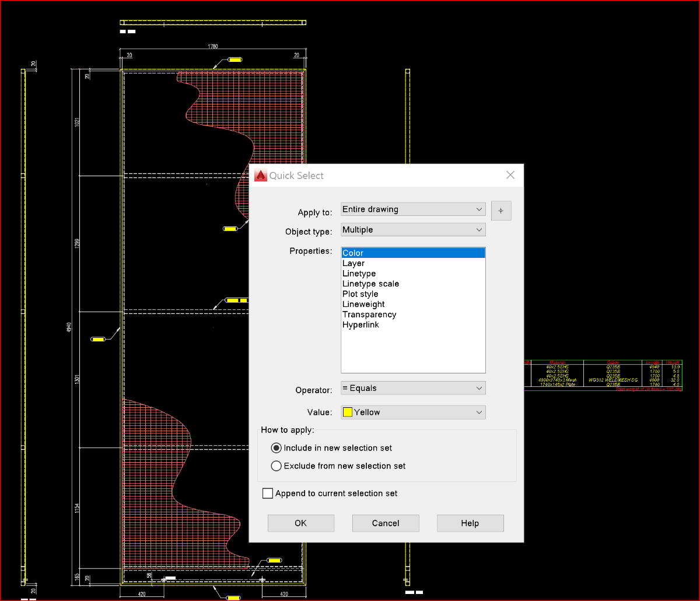Click the Help button
Image resolution: width=700 pixels, height=601 pixels.
point(470,523)
